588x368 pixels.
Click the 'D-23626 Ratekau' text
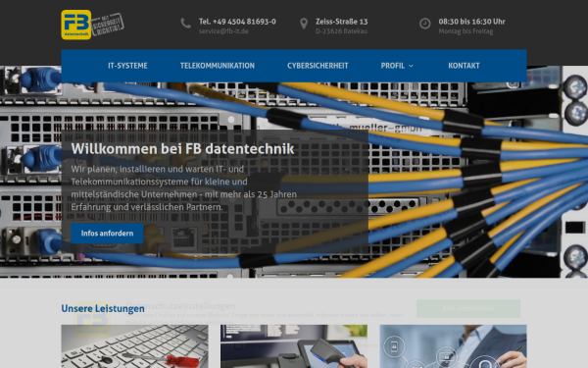pos(341,31)
